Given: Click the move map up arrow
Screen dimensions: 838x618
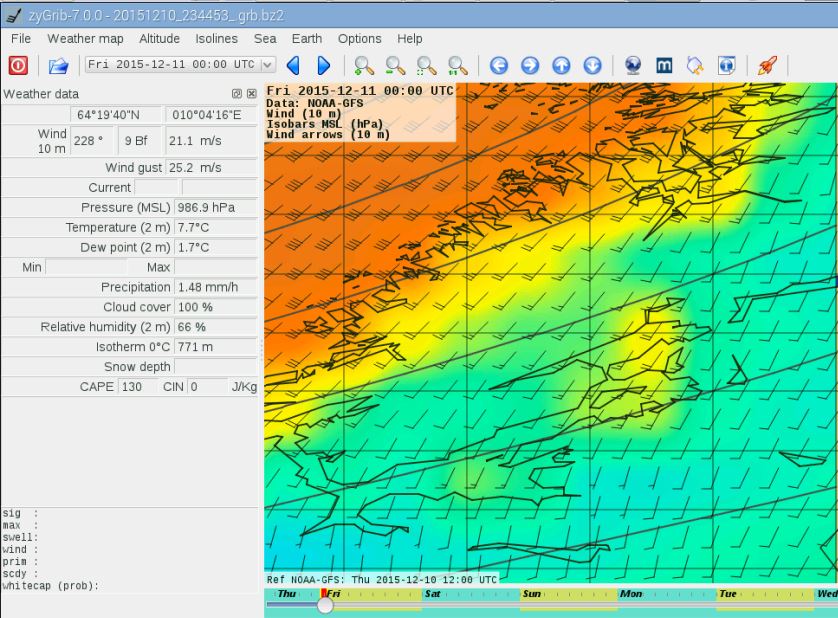Looking at the screenshot, I should point(561,65).
